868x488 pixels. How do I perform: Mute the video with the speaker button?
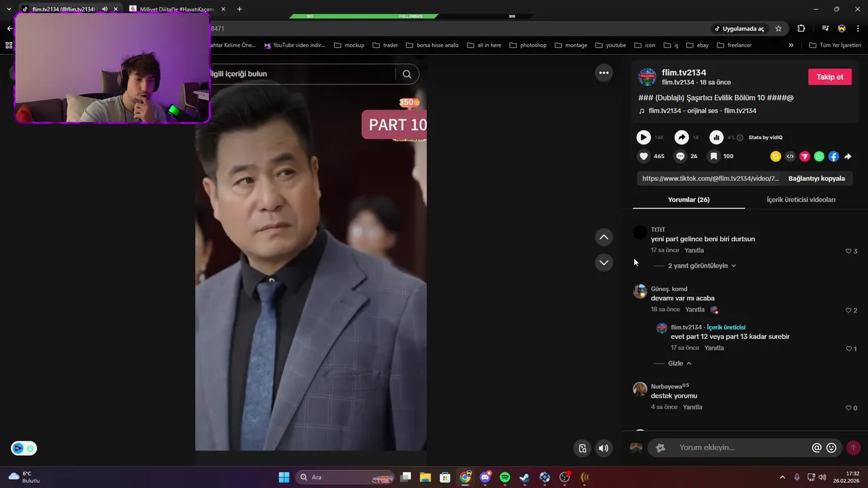pyautogui.click(x=604, y=448)
